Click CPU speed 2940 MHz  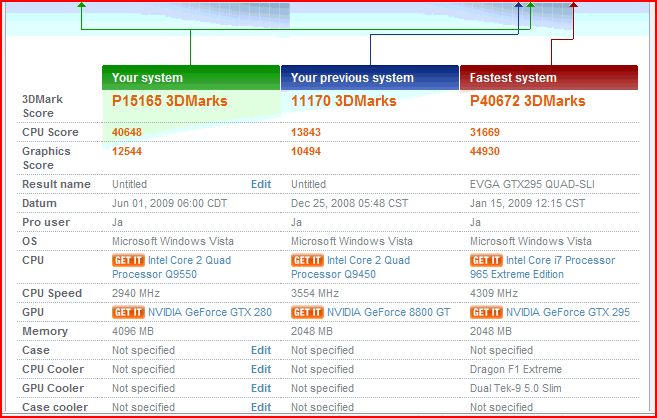tap(136, 293)
